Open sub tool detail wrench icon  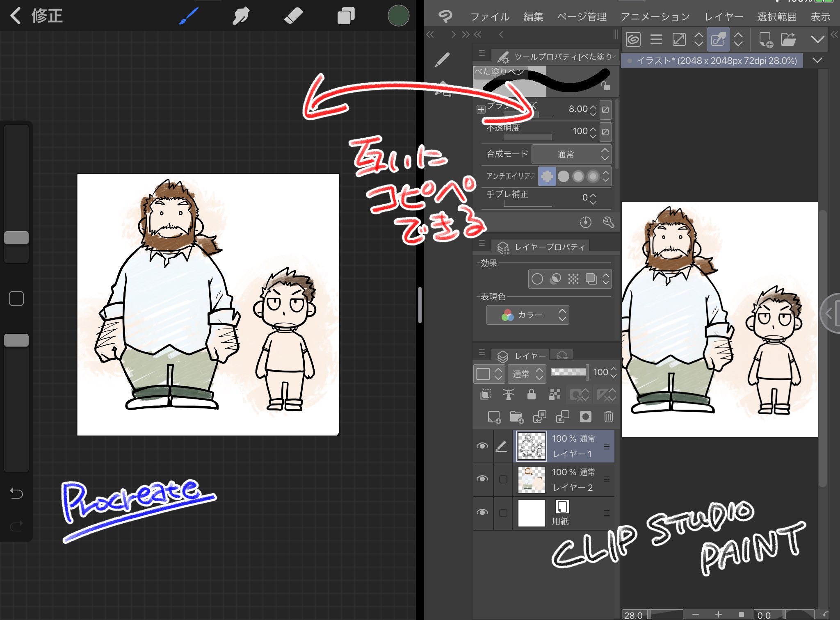click(608, 222)
